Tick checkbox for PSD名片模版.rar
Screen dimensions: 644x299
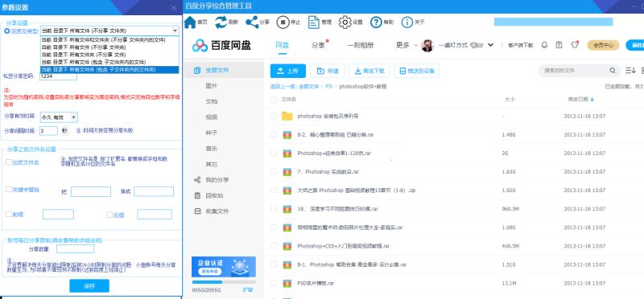coord(274,283)
